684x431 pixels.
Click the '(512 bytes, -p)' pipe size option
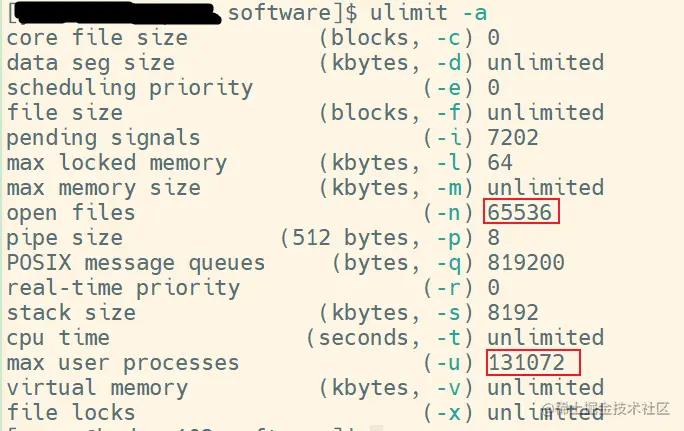click(x=376, y=238)
